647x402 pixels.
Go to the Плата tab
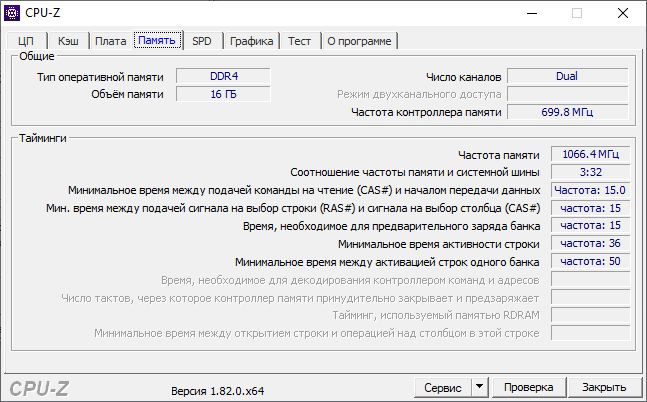coord(111,41)
